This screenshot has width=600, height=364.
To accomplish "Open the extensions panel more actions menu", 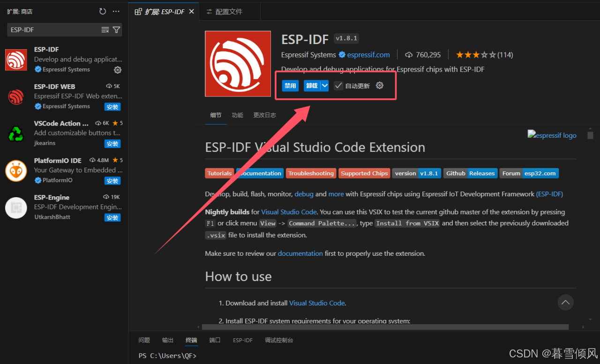I will coord(116,12).
